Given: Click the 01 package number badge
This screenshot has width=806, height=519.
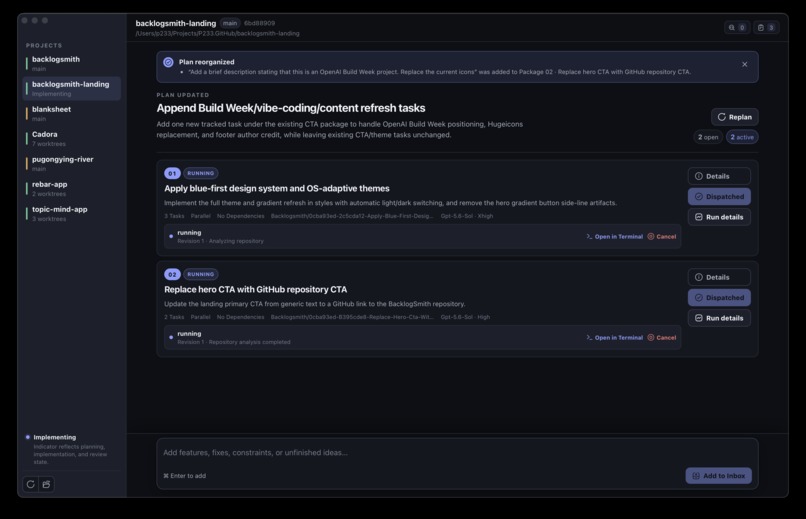Looking at the screenshot, I should tap(172, 173).
